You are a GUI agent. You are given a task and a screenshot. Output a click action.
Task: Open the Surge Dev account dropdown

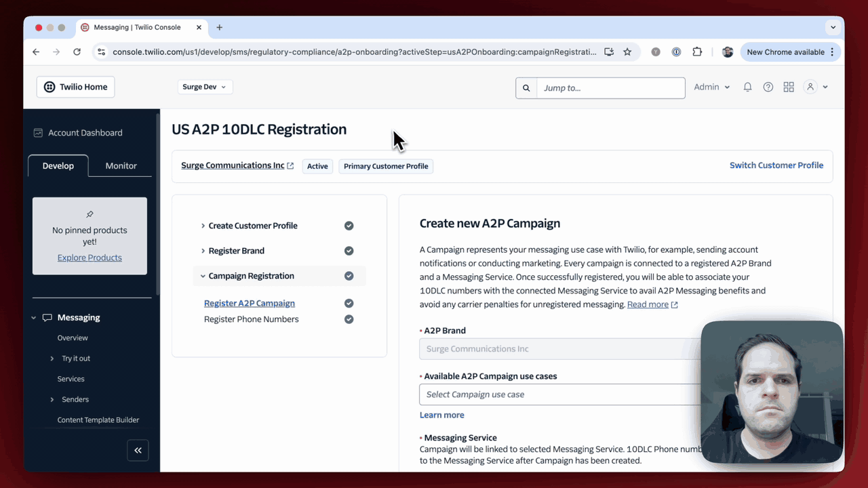tap(204, 87)
